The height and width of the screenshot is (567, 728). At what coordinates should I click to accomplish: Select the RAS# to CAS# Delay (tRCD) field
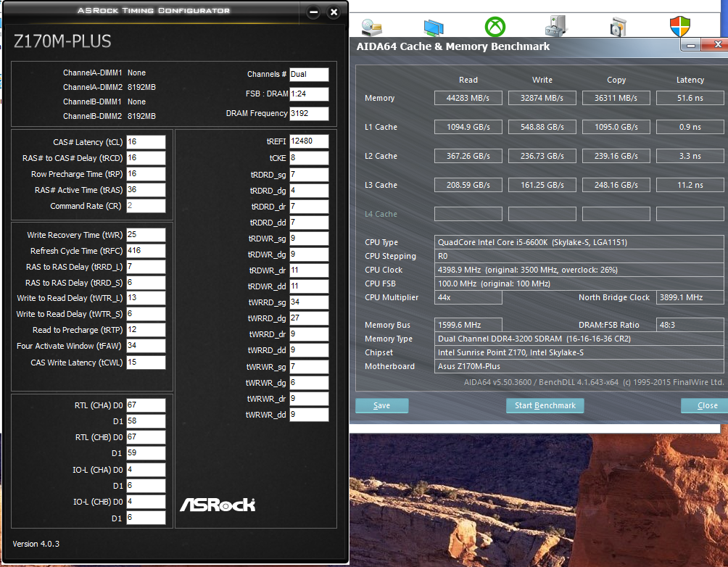146,158
